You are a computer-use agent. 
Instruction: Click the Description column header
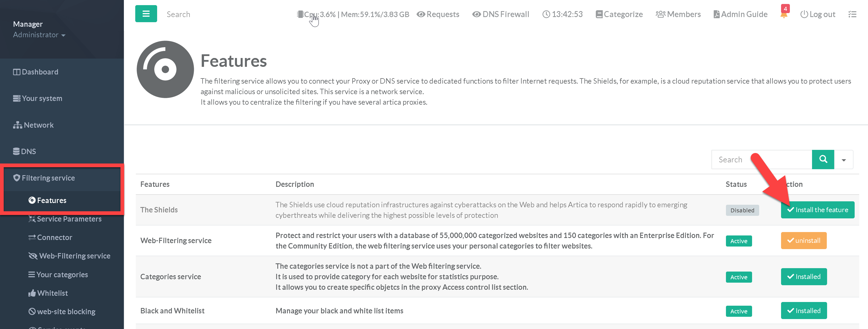[295, 184]
